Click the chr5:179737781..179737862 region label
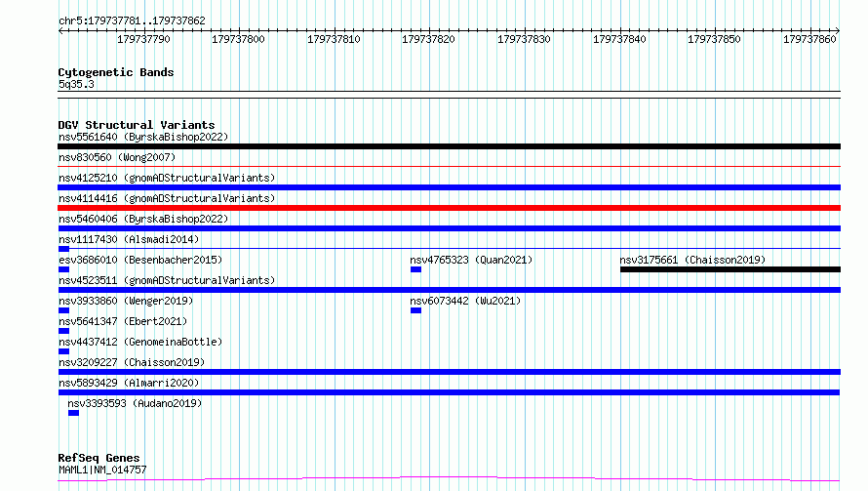This screenshot has width=868, height=491. coord(132,21)
